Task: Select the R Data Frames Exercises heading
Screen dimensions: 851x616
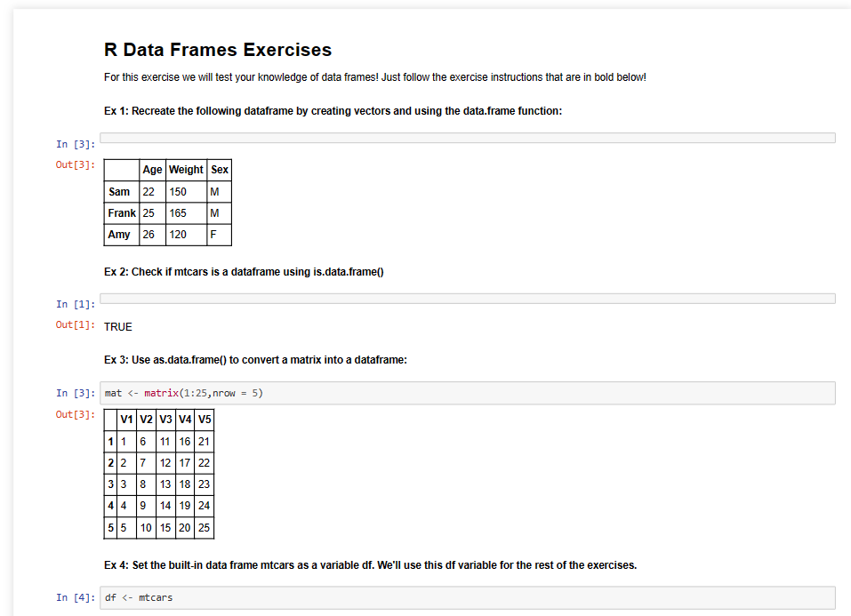Action: (x=218, y=50)
